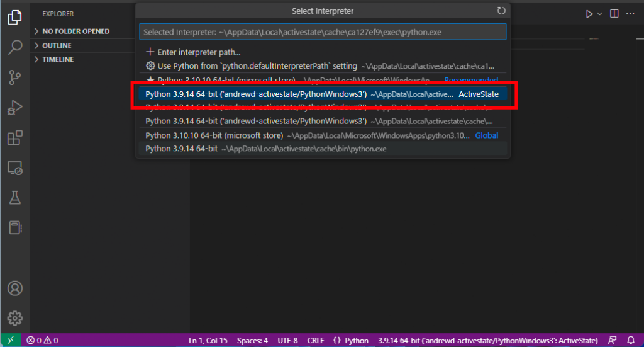Split the editor to the right
The image size is (644, 347).
614,14
